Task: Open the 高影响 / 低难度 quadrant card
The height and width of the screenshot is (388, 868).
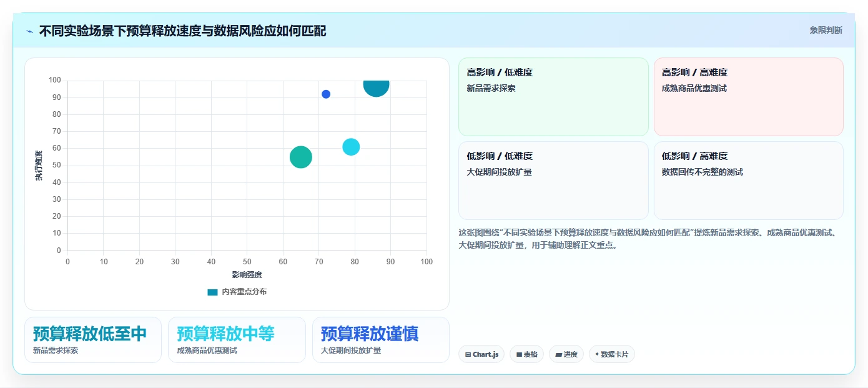Action: point(553,97)
